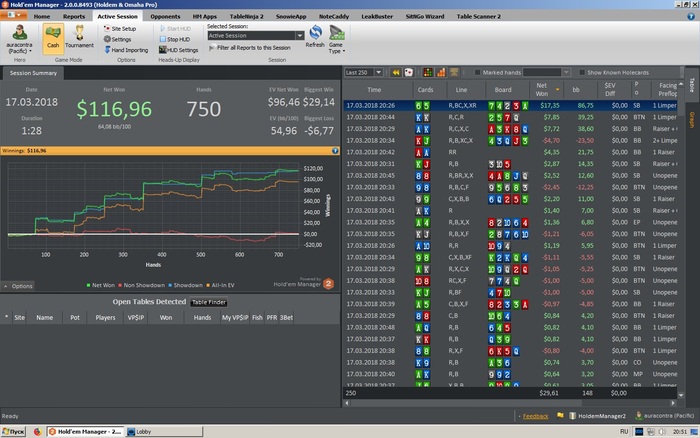
Task: Click the Hold'em Manager 2 logo badge
Action: 328,284
